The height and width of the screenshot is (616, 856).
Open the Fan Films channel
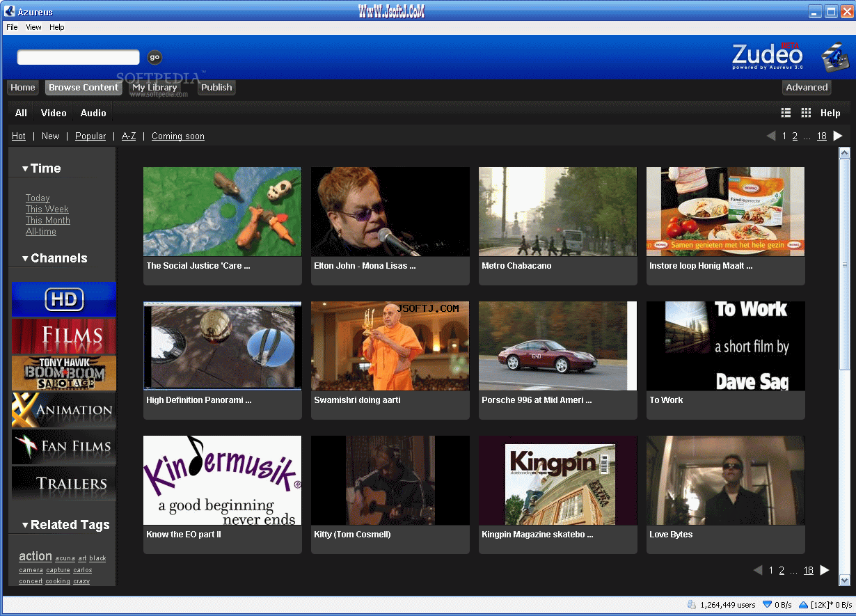(64, 447)
